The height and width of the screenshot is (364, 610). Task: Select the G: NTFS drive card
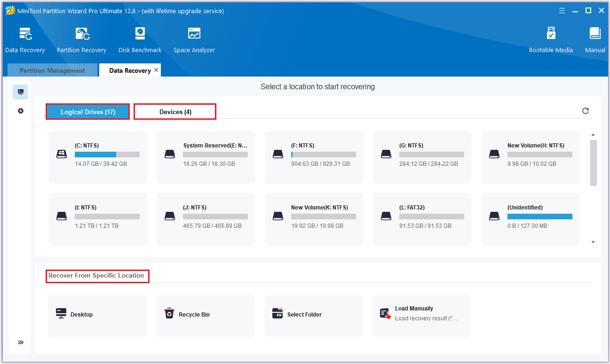[422, 157]
